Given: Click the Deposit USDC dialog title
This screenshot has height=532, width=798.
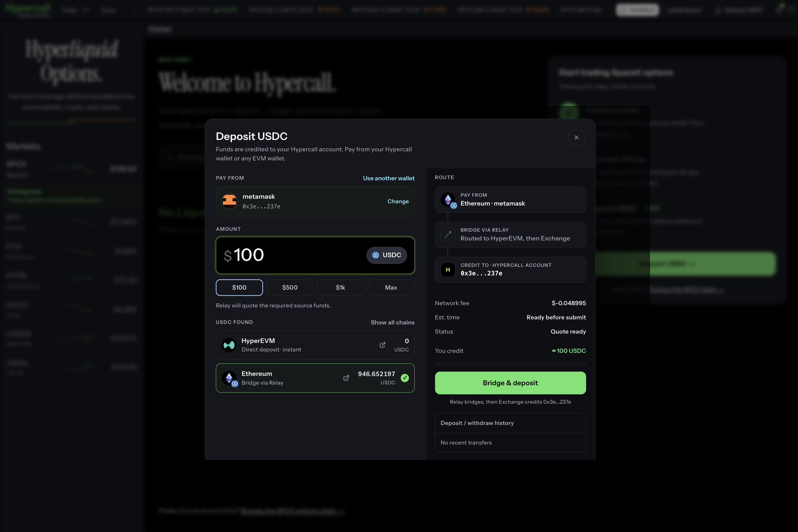Looking at the screenshot, I should [x=252, y=136].
